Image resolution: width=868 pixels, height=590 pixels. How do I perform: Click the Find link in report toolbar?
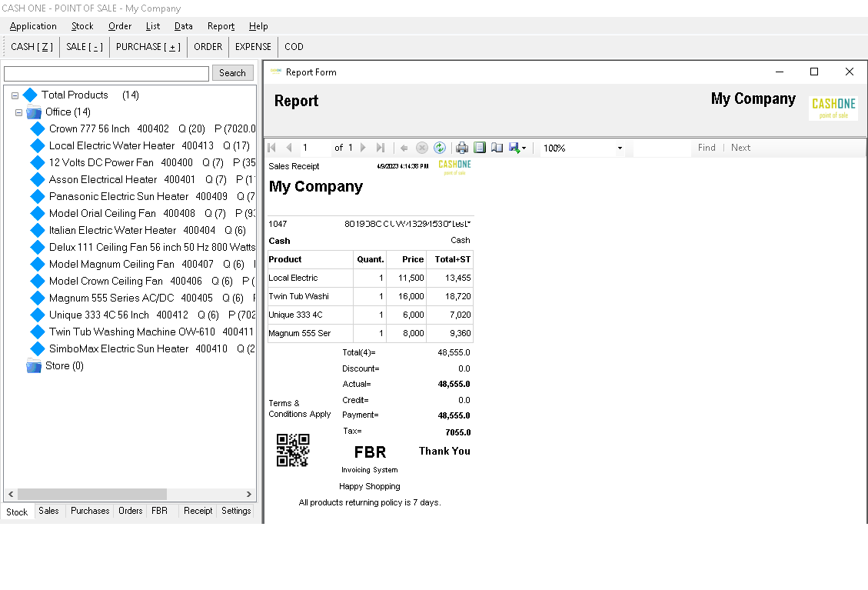click(x=707, y=148)
